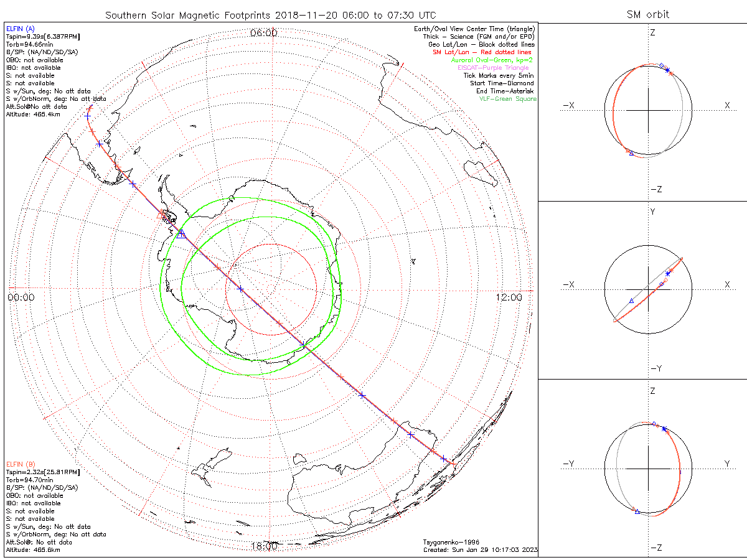The image size is (747, 560).
Task: Click the red triangle marker on the map track
Action: coord(166,215)
